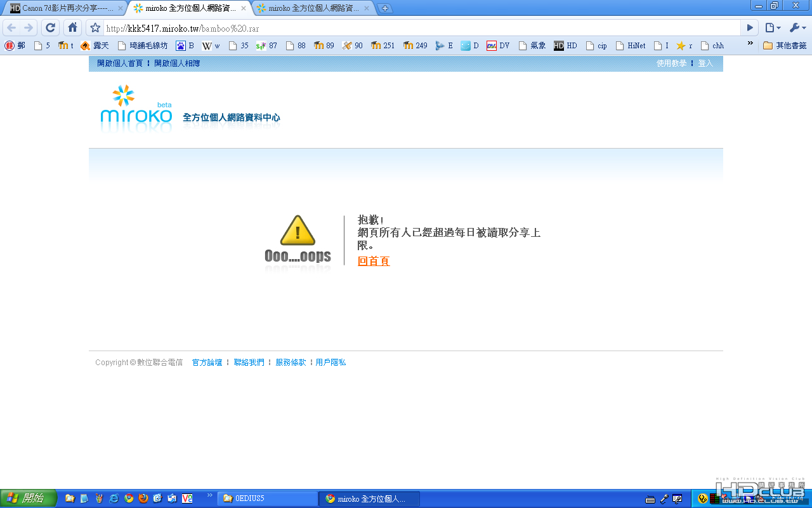Open the chh bookmark
This screenshot has width=812, height=508.
click(x=712, y=46)
